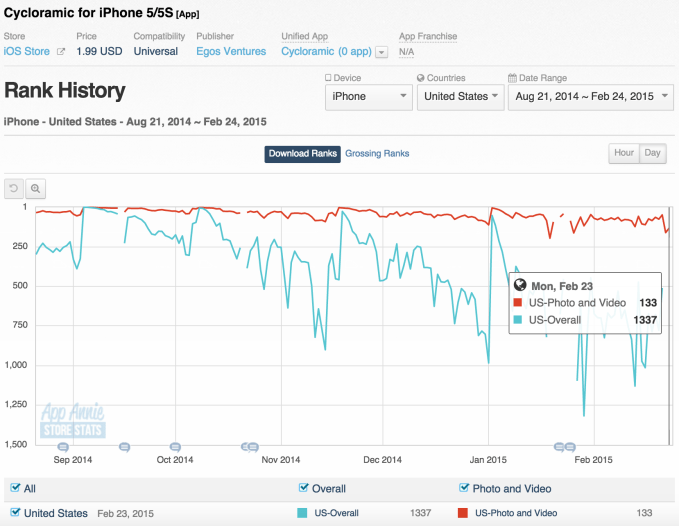The width and height of the screenshot is (679, 526).
Task: Toggle the All checkbox
Action: click(15, 489)
